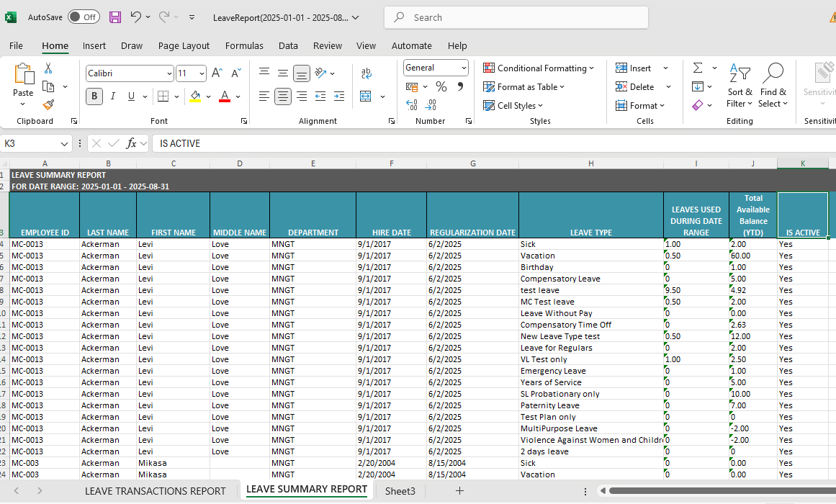Open the Formulas ribbon tab
The height and width of the screenshot is (504, 836).
(x=244, y=45)
